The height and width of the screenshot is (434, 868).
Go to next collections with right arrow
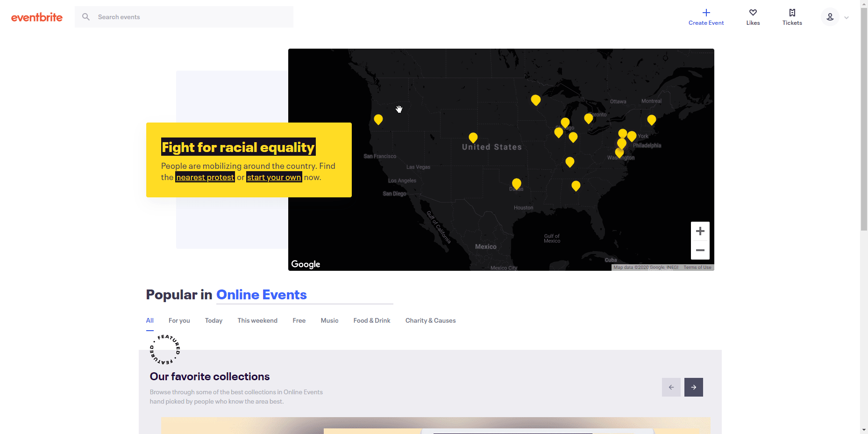pyautogui.click(x=693, y=387)
